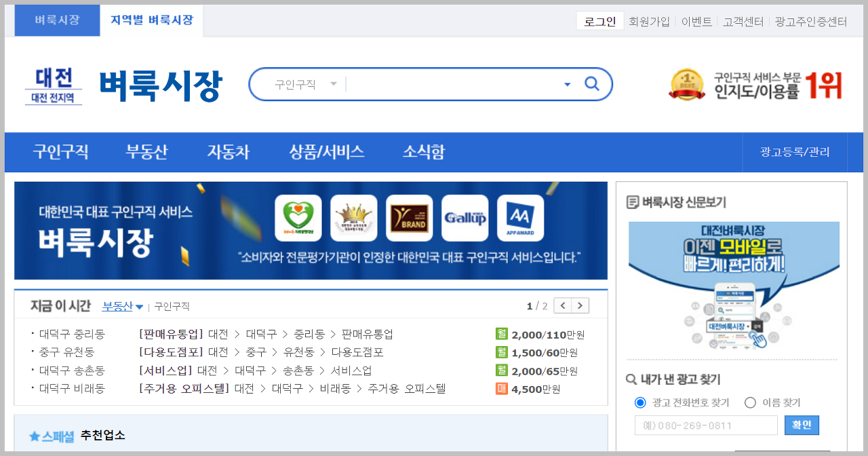The image size is (868, 456).
Task: Go to the 고객센터 page
Action: pyautogui.click(x=743, y=22)
